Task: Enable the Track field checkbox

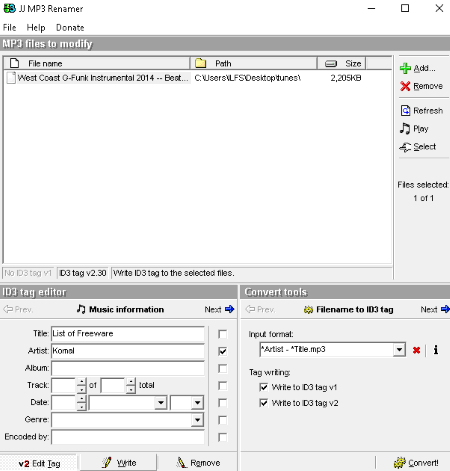Action: (x=222, y=386)
